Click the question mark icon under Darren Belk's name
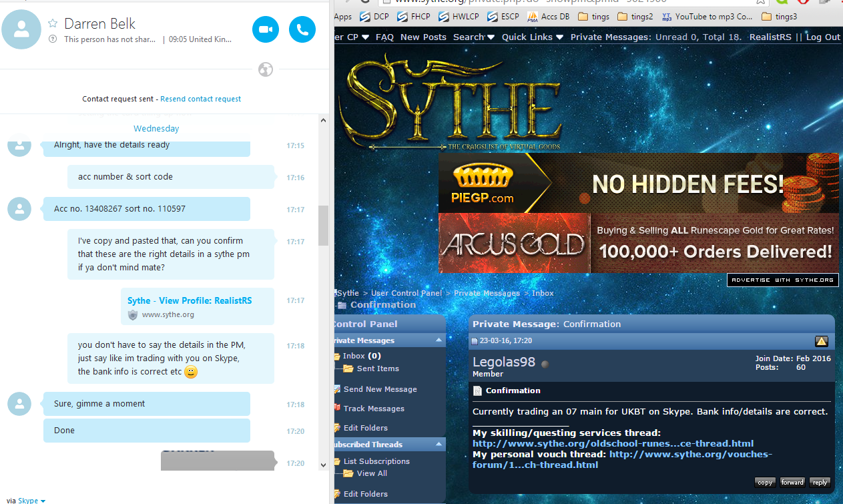This screenshot has width=843, height=504. coord(53,39)
